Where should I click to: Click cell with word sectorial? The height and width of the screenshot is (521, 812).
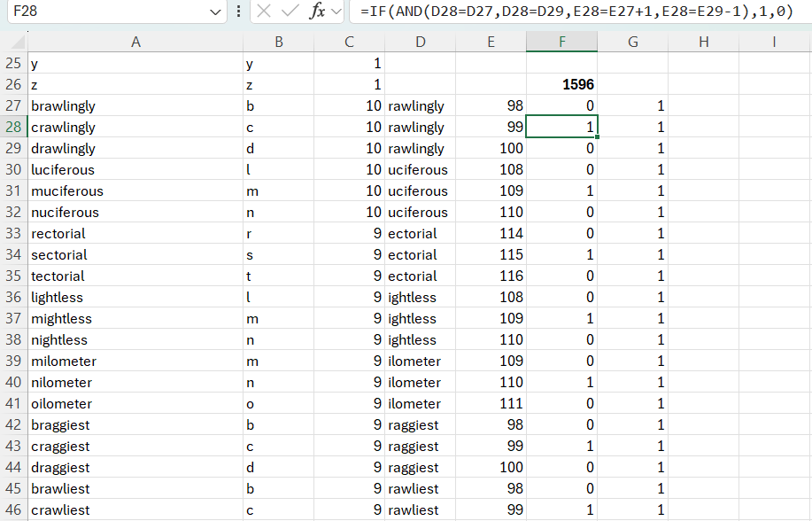(x=135, y=254)
